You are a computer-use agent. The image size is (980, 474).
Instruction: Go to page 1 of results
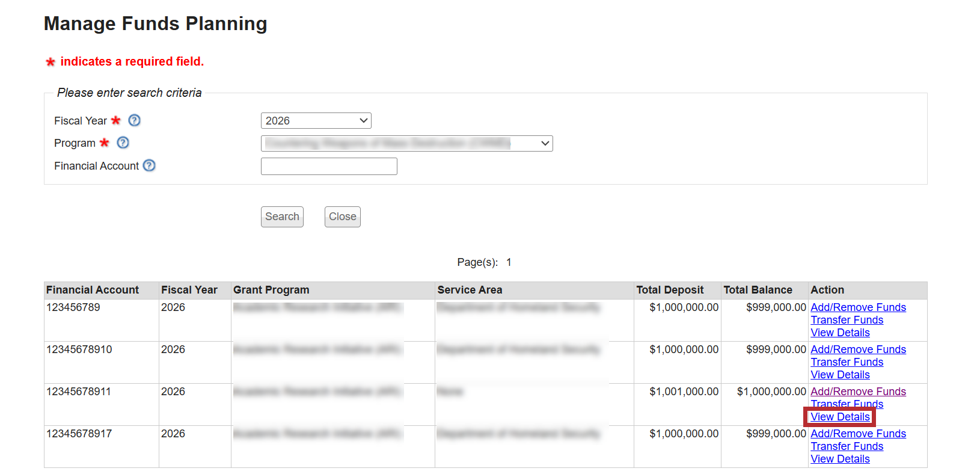point(509,262)
